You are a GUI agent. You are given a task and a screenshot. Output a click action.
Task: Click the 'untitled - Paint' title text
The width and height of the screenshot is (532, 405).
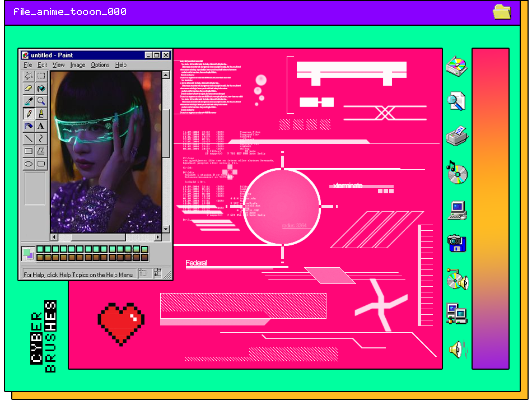click(52, 55)
